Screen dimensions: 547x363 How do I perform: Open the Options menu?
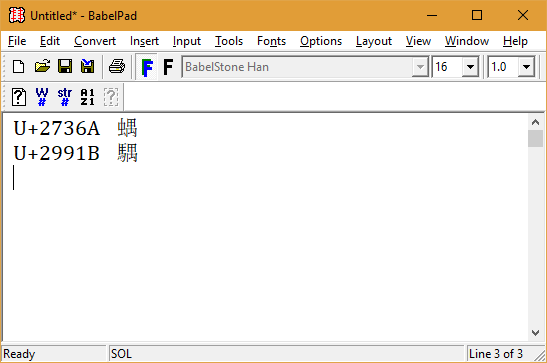pos(321,41)
